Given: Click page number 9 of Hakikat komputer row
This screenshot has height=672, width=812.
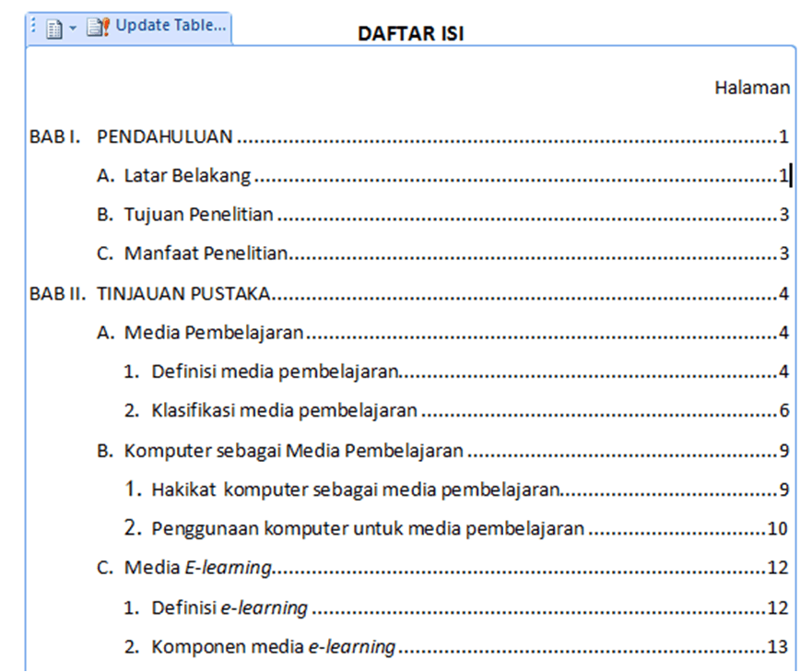Looking at the screenshot, I should coord(784,489).
